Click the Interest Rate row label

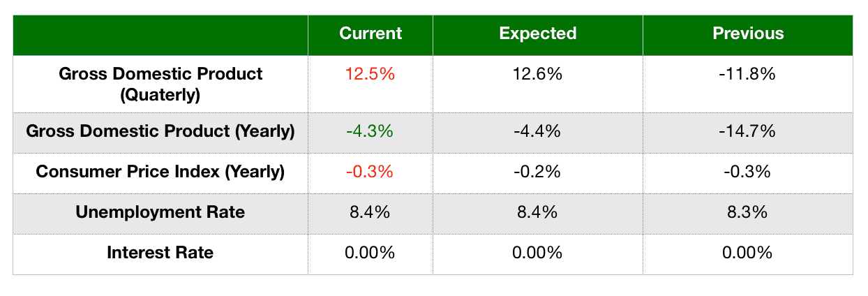pos(160,253)
